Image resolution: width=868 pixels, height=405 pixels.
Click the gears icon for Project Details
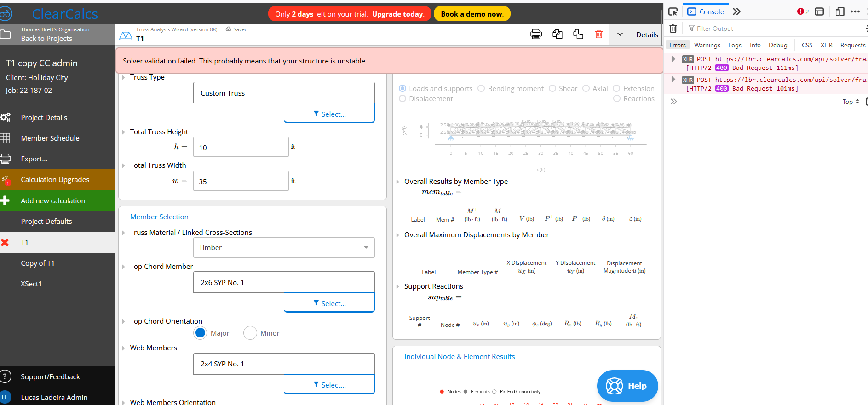click(x=6, y=117)
